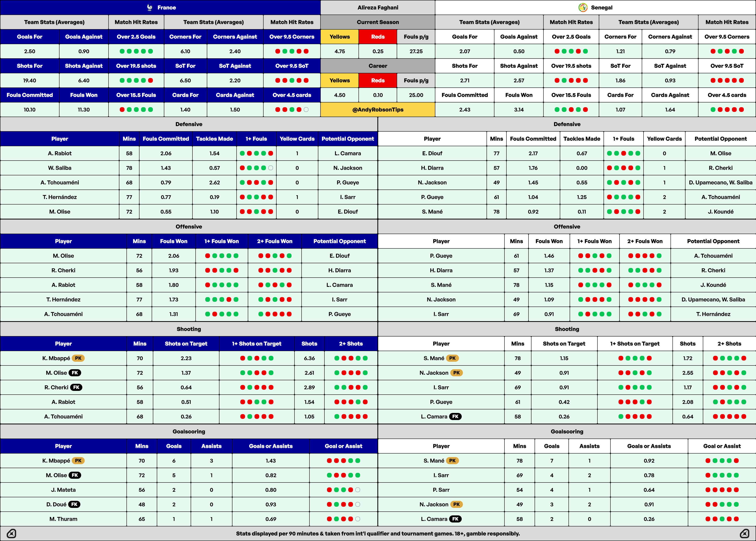Screen dimensions: 756x541
Task: Click L. Camara's FK badge in Goalscoring
Action: click(x=455, y=519)
